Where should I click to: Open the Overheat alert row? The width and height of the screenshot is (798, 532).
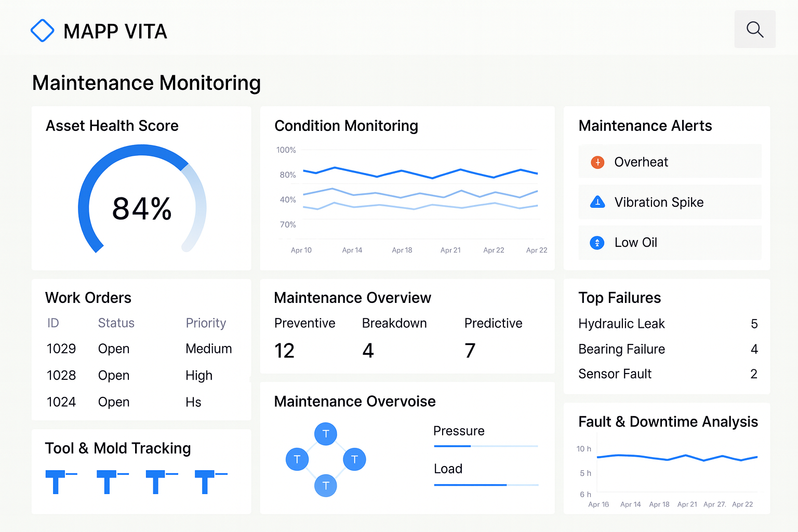point(669,162)
